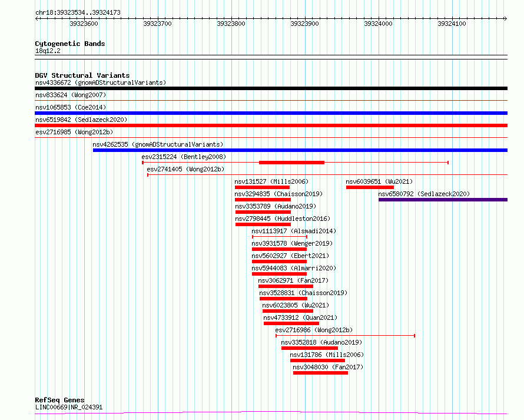
Task: Click the 39323800 ruler position label
Action: point(231,24)
